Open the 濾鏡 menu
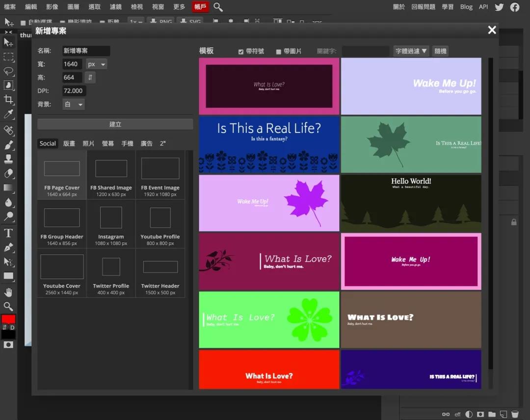530x420 pixels. pyautogui.click(x=116, y=7)
